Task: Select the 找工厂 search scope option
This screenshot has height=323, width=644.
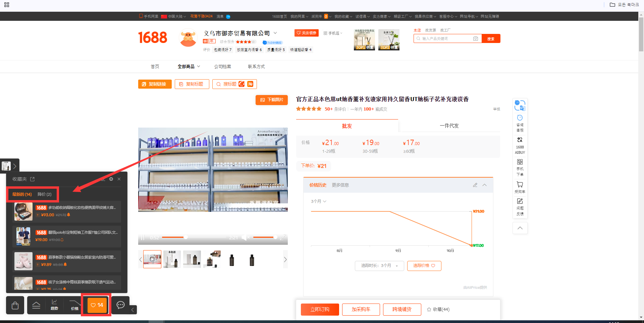Action: pos(445,30)
